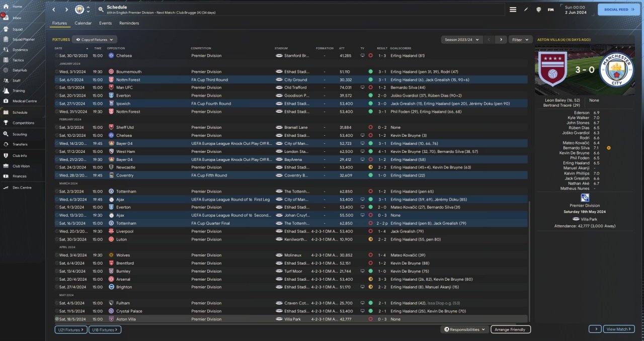Switch to the Events tab

105,23
